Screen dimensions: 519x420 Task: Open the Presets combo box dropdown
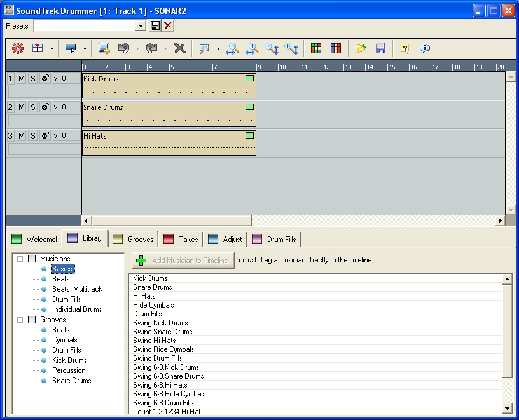pyautogui.click(x=141, y=26)
